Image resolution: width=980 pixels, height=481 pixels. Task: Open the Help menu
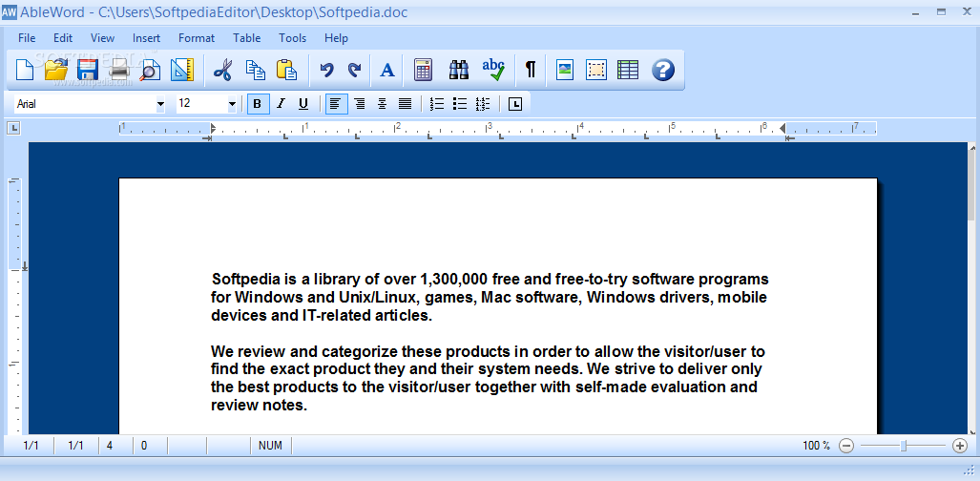336,38
